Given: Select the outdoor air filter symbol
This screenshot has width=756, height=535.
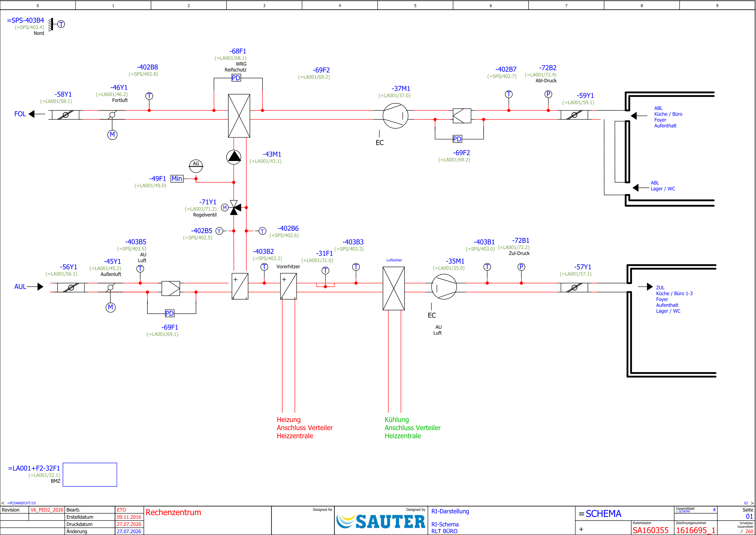Looking at the screenshot, I should click(x=171, y=288).
